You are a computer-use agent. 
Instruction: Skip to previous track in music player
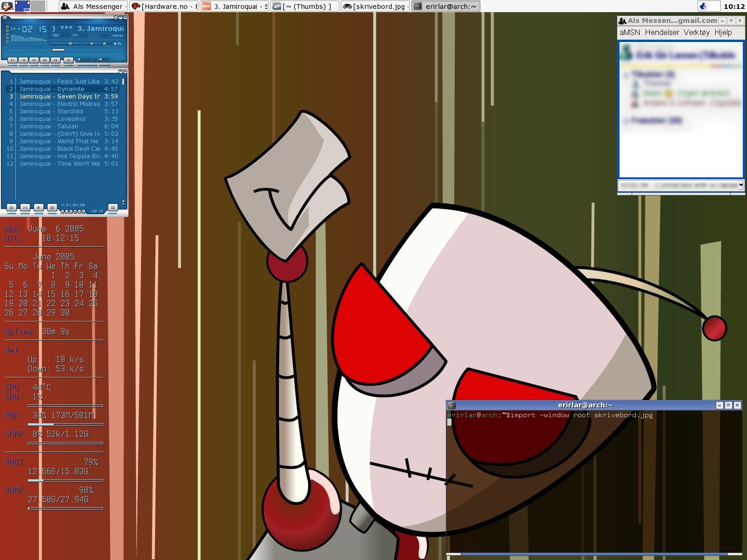[x=13, y=60]
